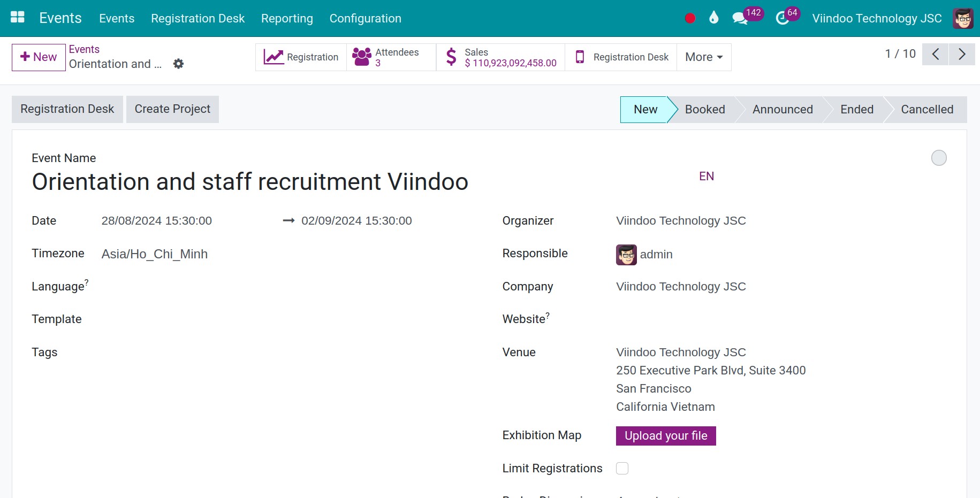Screen dimensions: 980x498
Task: Open Viindoo Technology JSC company switcher
Action: [877, 18]
